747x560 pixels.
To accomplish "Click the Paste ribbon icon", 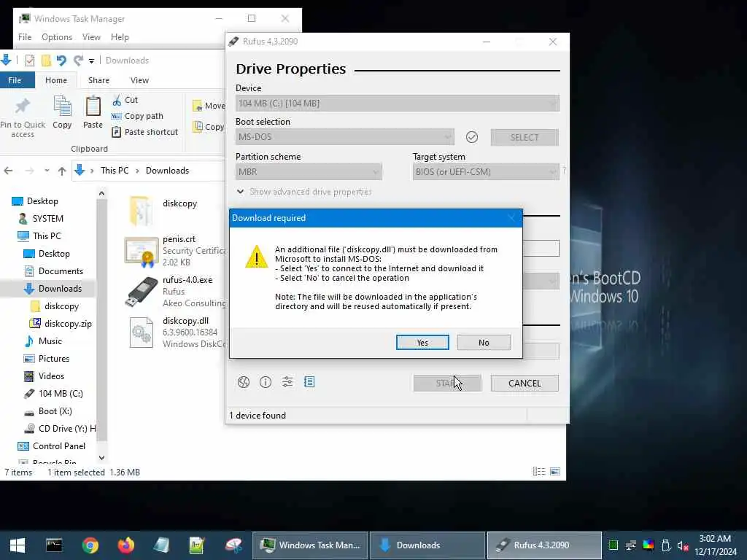I will (x=93, y=112).
